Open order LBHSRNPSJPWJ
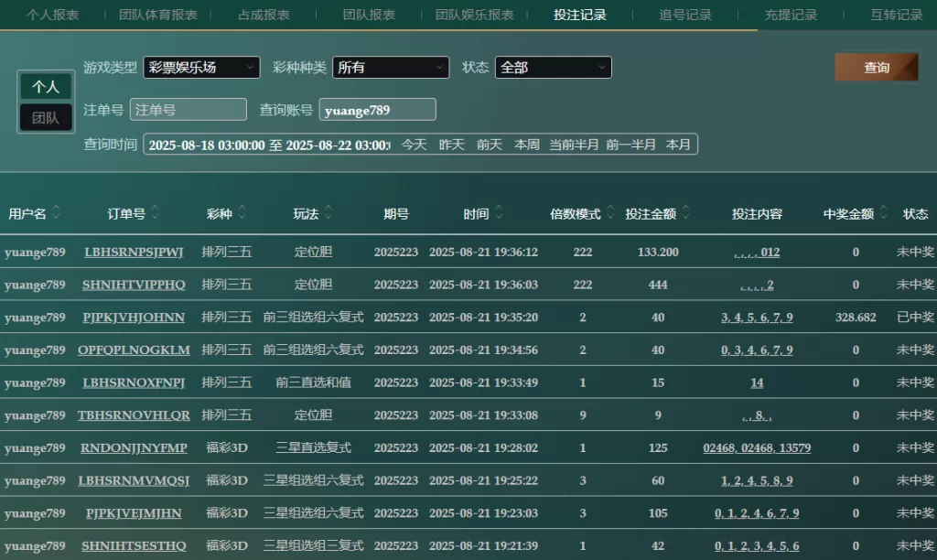This screenshot has height=560, width=937. click(x=134, y=253)
